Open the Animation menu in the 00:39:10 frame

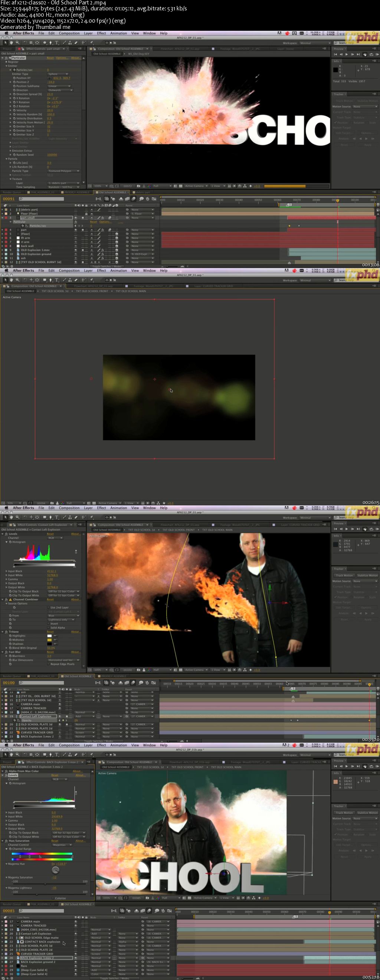118,508
